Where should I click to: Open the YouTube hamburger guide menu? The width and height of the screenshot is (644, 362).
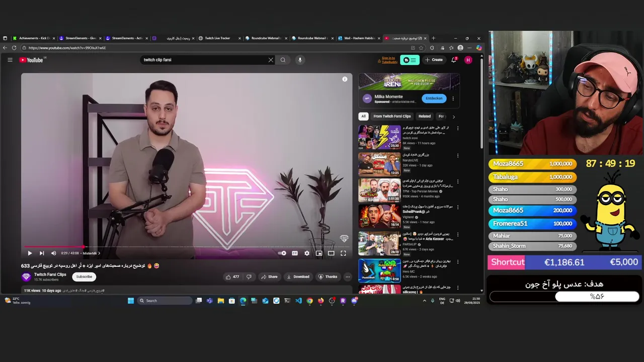[10, 60]
